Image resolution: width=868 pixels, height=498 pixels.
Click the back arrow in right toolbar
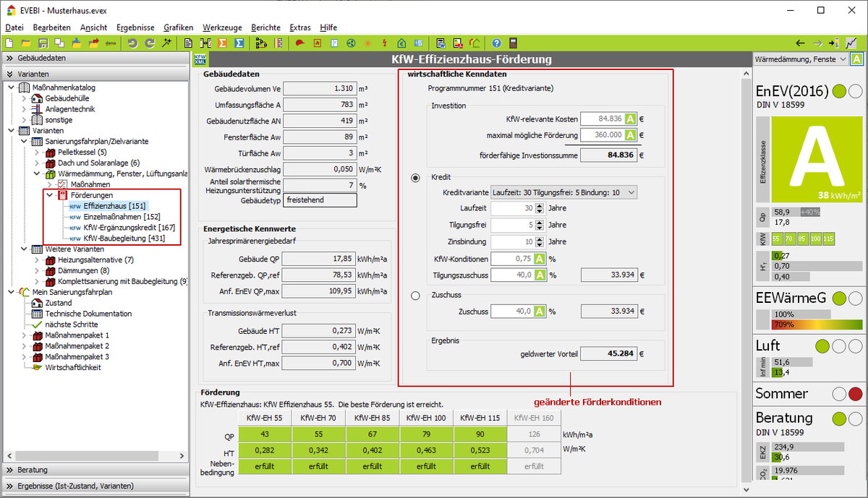click(800, 43)
